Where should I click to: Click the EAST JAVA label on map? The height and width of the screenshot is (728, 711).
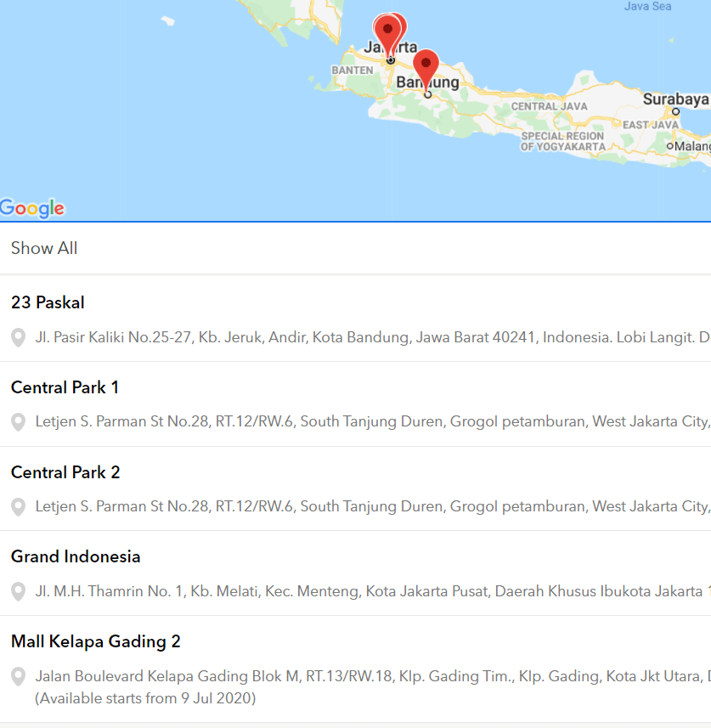pyautogui.click(x=651, y=125)
